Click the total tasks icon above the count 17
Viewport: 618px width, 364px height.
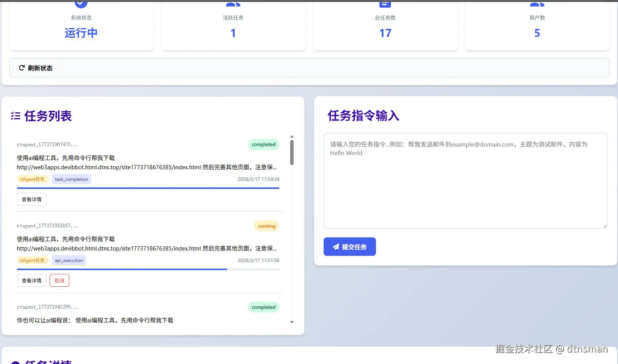pyautogui.click(x=384, y=3)
